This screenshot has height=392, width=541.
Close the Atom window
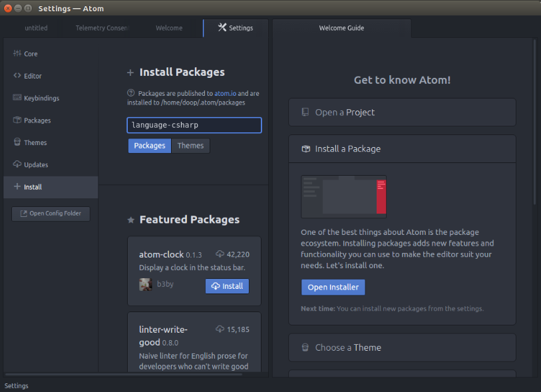(7, 8)
